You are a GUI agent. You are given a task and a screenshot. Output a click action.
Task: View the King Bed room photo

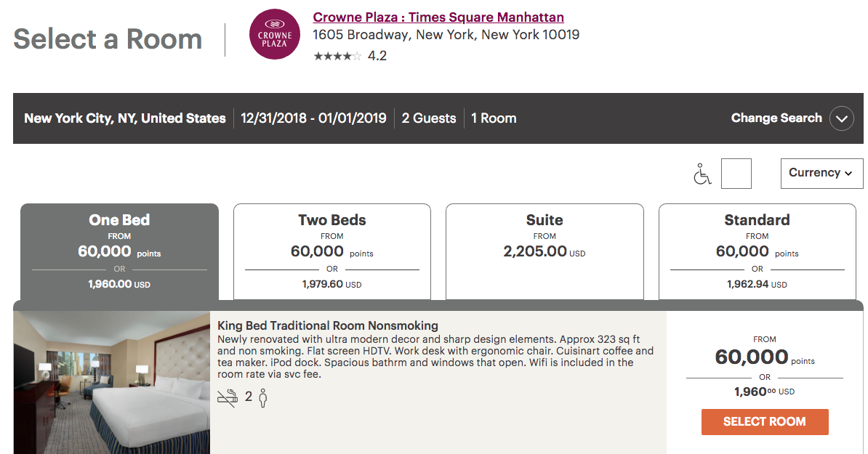[x=111, y=382]
